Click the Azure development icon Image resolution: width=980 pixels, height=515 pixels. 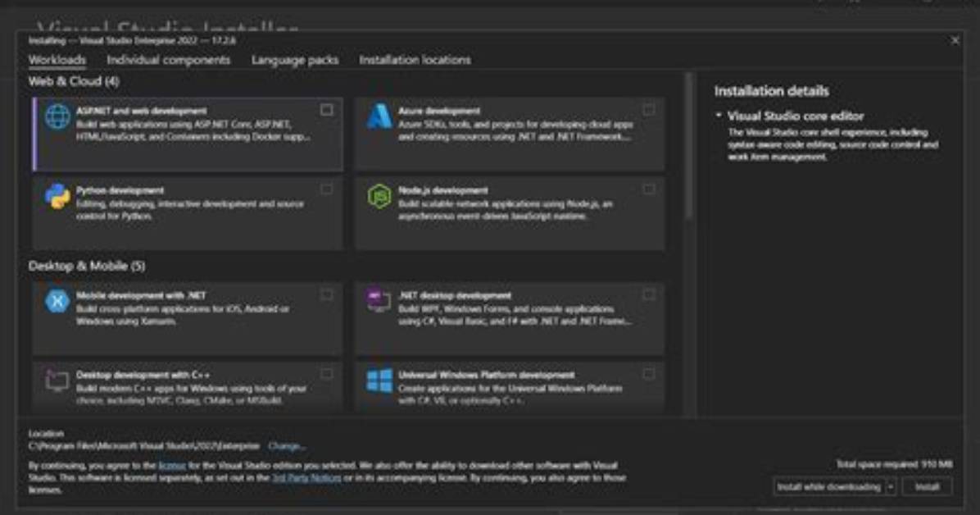coord(379,117)
